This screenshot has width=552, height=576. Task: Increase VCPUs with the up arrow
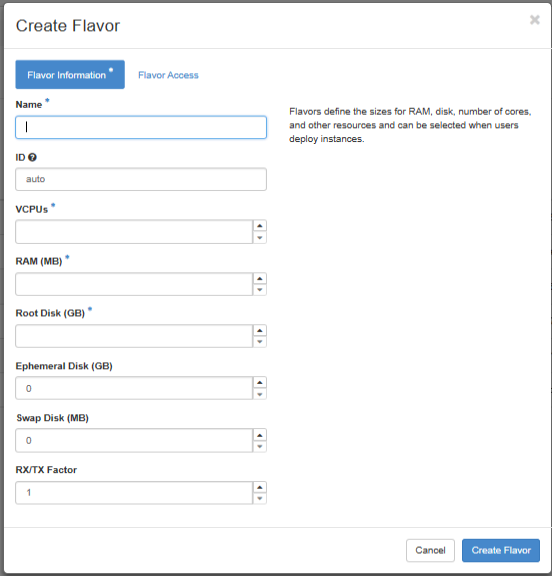[x=260, y=226]
